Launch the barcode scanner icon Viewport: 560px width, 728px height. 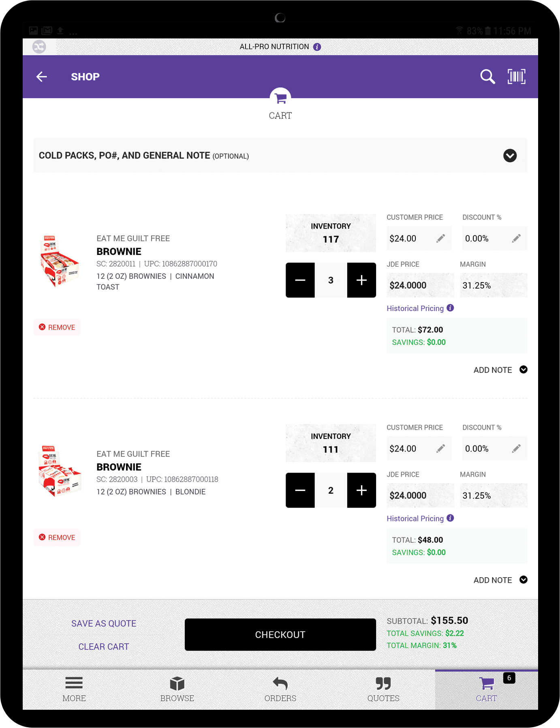point(516,77)
